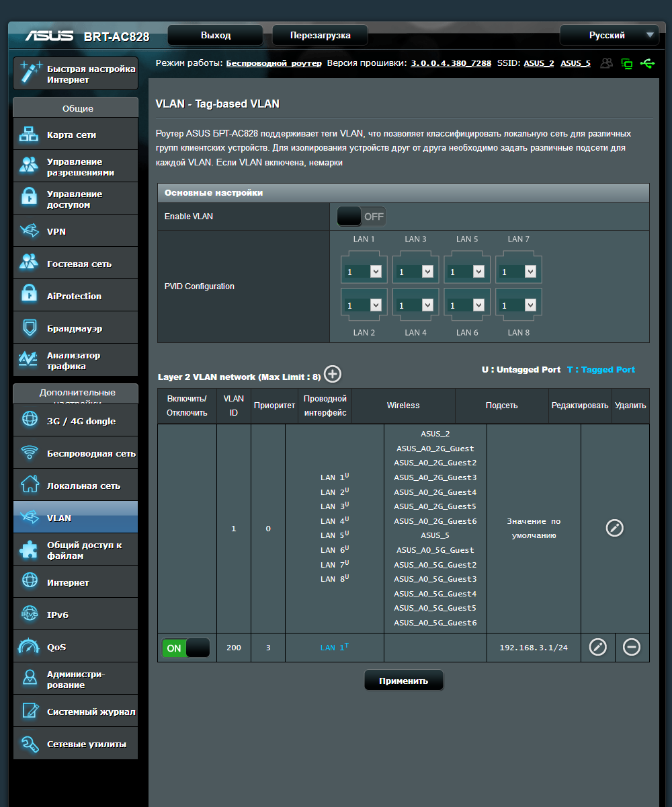Go to Беспроводная сеть settings
This screenshot has width=672, height=807.
(75, 453)
